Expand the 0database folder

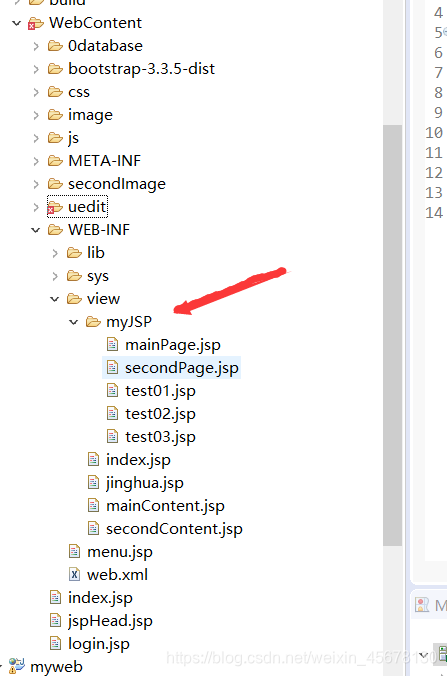pyautogui.click(x=36, y=46)
